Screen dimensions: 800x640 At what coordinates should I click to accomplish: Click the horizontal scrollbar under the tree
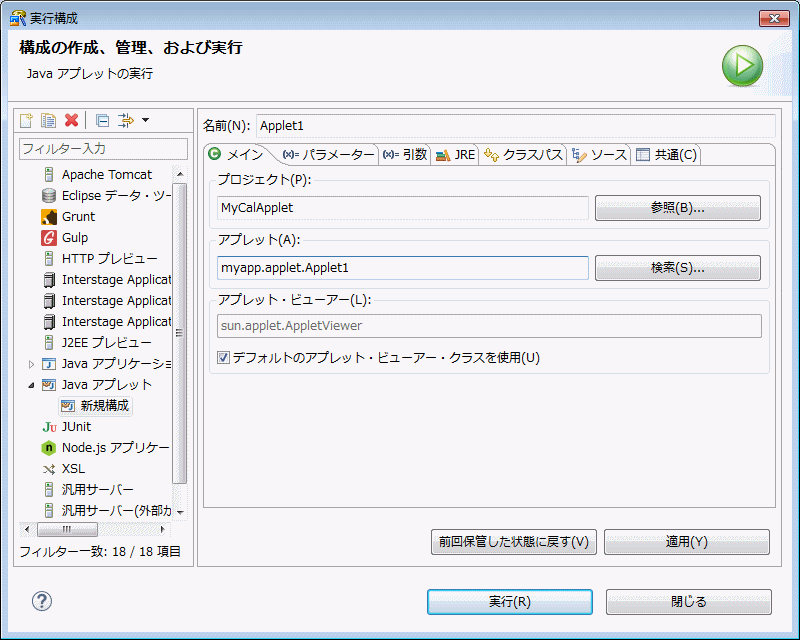coord(95,529)
